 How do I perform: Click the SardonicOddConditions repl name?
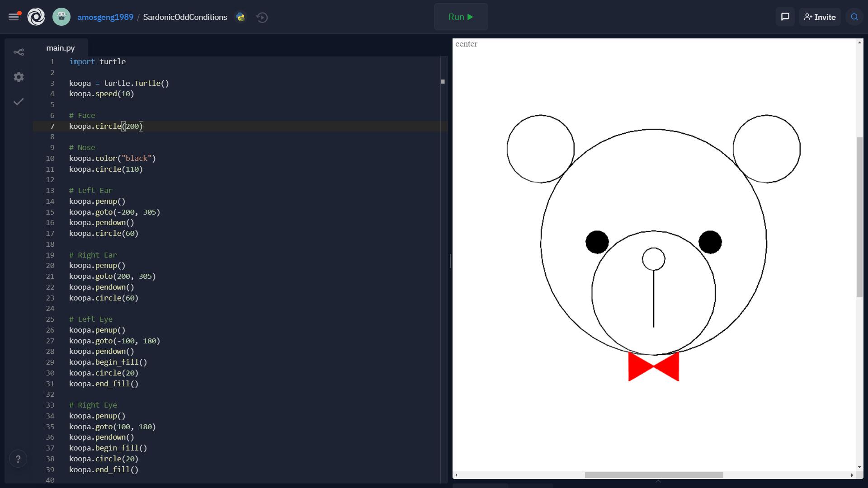[x=185, y=17]
